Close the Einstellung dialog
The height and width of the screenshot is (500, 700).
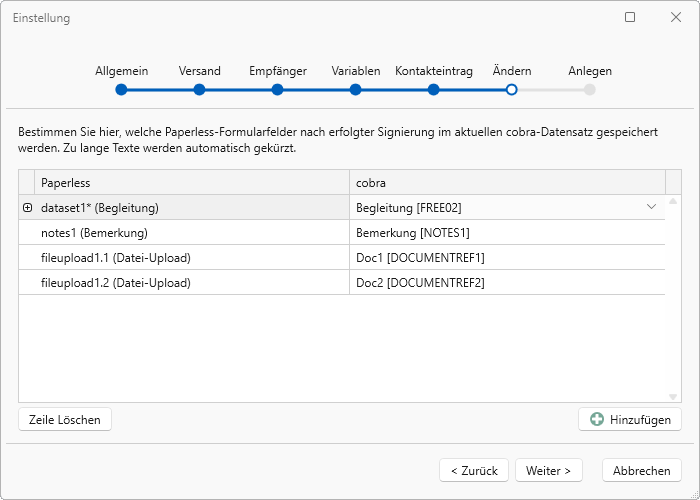[676, 17]
